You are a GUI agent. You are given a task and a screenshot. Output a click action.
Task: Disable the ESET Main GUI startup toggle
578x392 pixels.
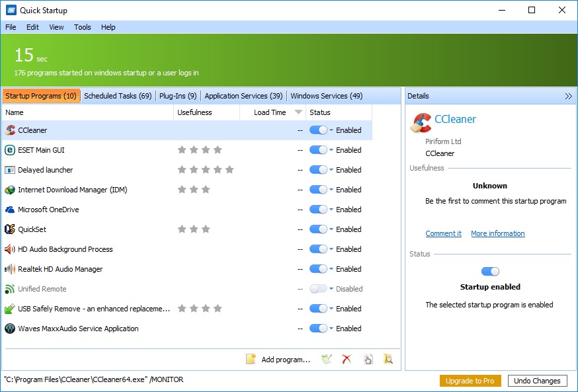(318, 150)
